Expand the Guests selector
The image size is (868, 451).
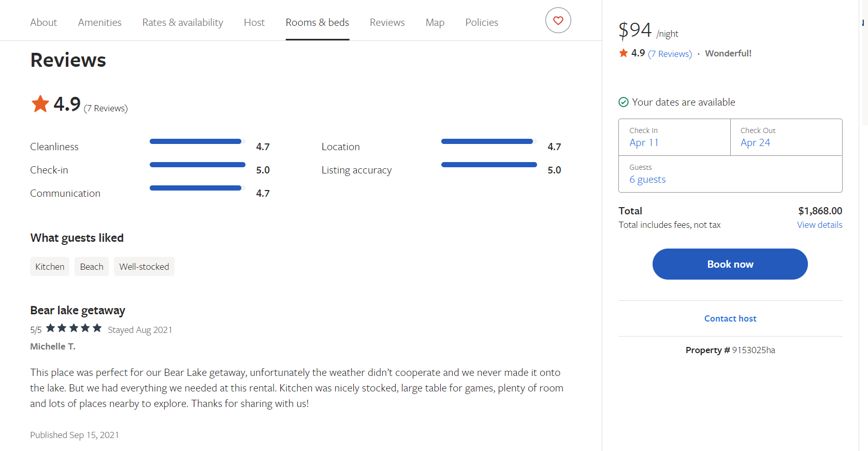(730, 174)
